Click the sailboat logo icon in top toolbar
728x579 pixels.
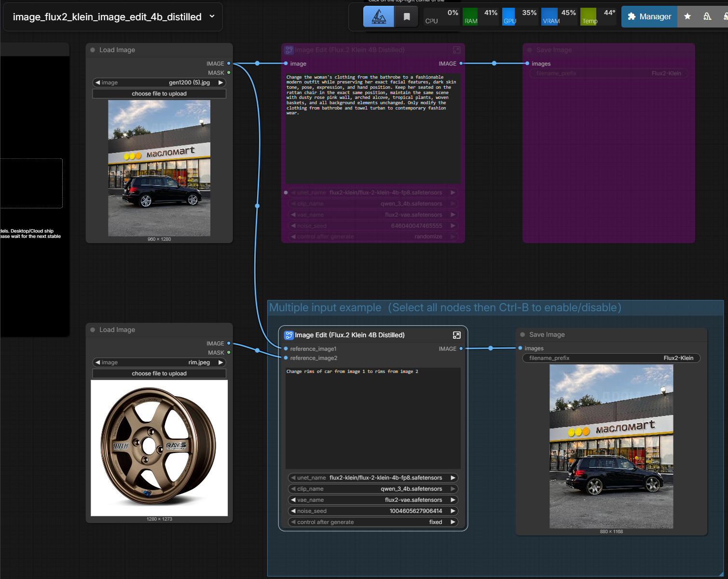coord(379,17)
